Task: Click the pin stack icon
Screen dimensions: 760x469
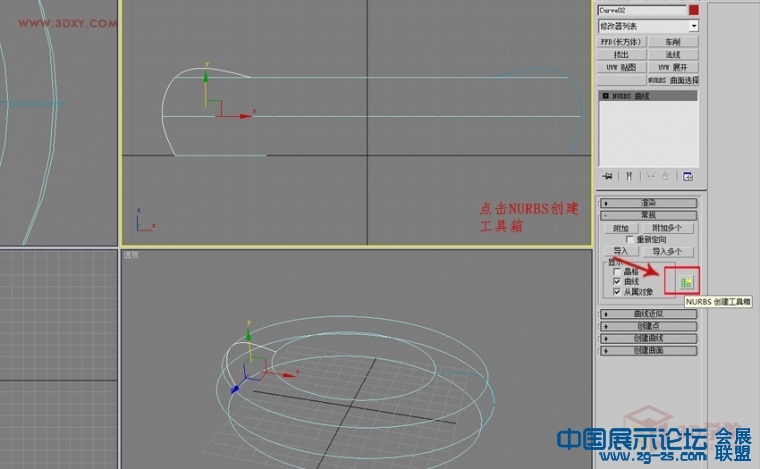Action: point(607,176)
